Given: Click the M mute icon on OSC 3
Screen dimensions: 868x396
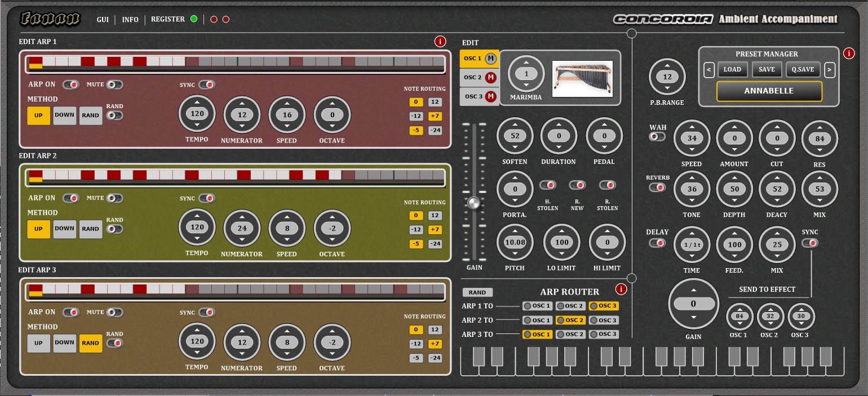Looking at the screenshot, I should (491, 96).
